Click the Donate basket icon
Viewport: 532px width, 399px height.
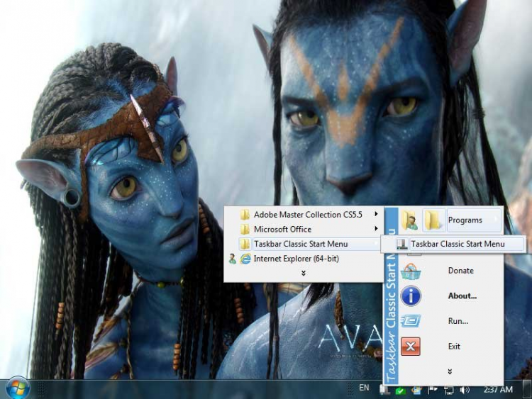pos(411,271)
